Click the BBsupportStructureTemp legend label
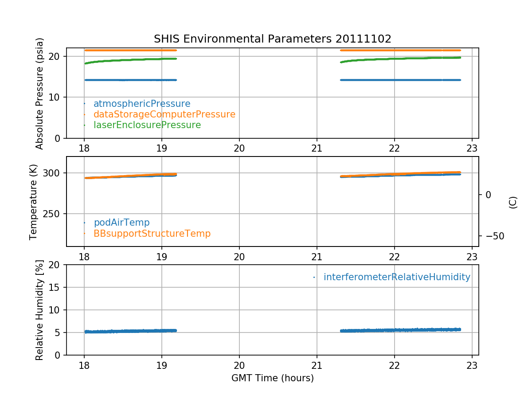This screenshot has width=532, height=399. coord(152,233)
